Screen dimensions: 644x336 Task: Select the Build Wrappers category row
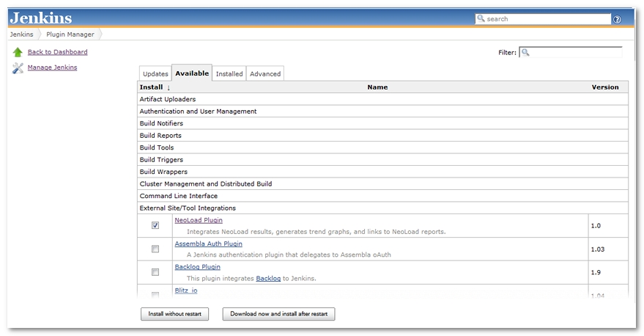tap(382, 172)
